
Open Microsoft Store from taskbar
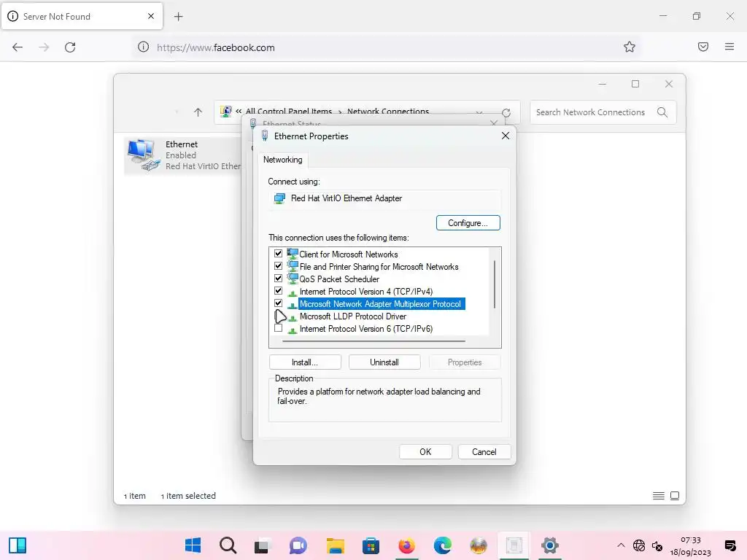click(x=371, y=545)
